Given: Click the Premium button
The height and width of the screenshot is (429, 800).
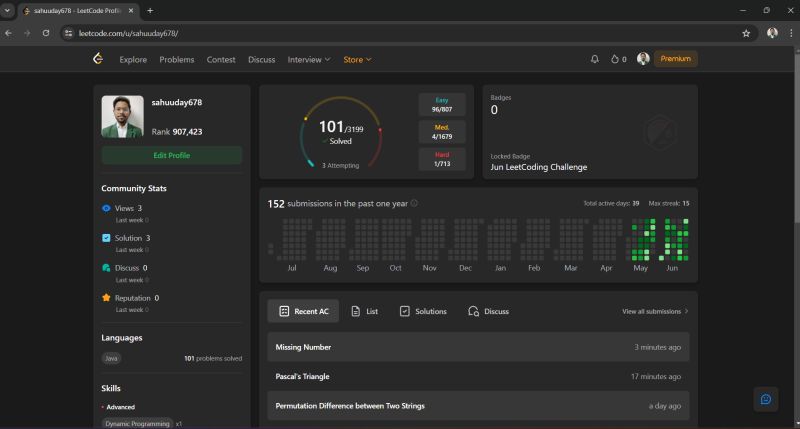Looking at the screenshot, I should (x=676, y=59).
